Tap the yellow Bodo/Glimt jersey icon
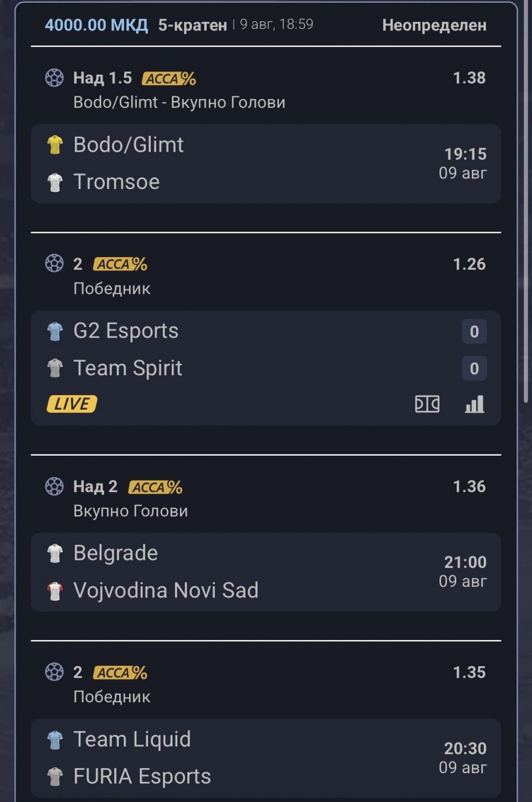The width and height of the screenshot is (532, 802). tap(55, 145)
